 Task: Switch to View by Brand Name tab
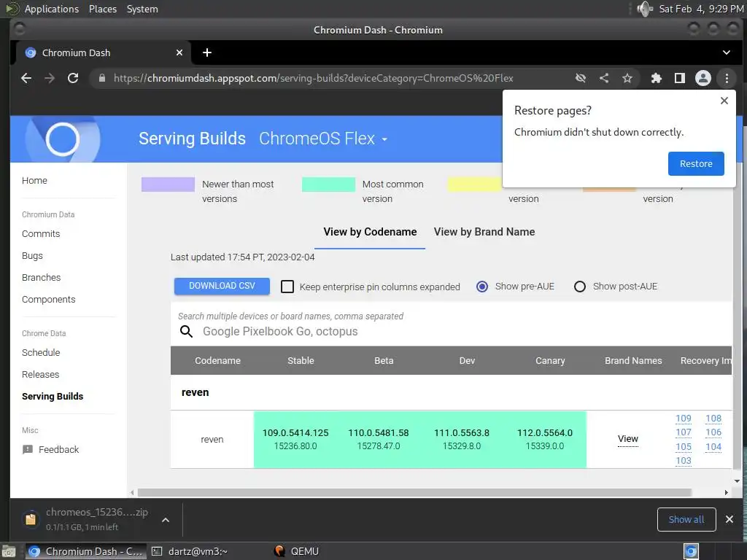tap(484, 232)
